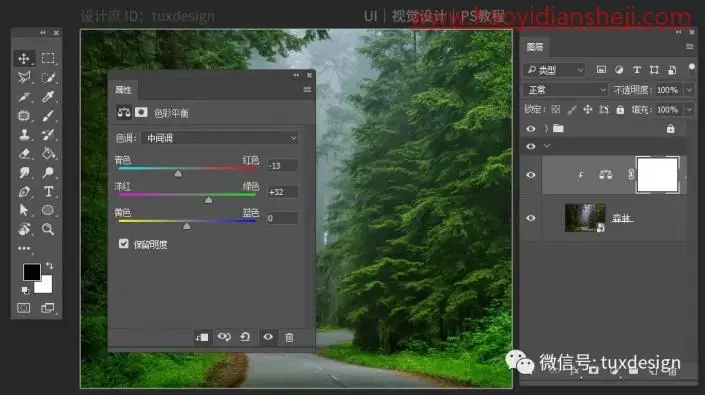Select the Pen tool

(x=24, y=191)
